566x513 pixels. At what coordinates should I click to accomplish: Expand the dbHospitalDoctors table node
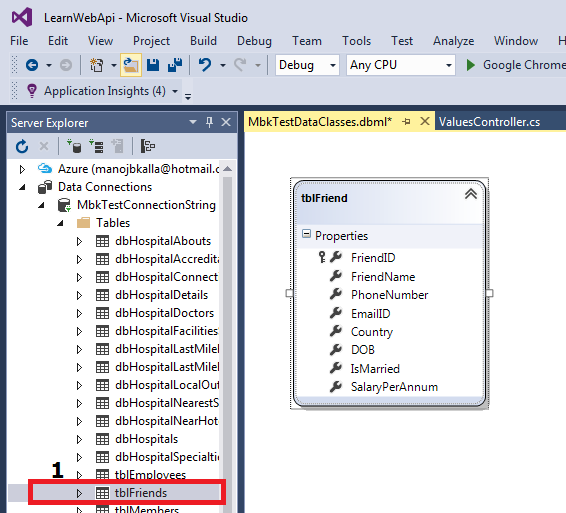click(79, 313)
